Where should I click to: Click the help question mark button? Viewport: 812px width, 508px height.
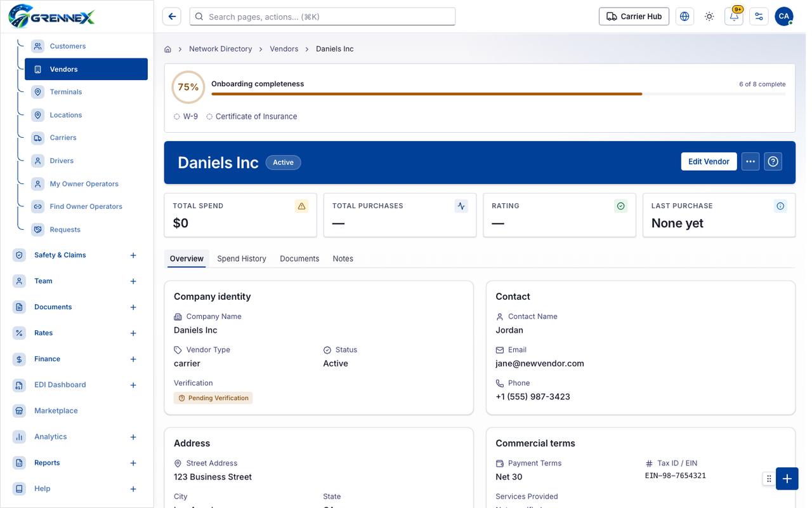(x=773, y=161)
